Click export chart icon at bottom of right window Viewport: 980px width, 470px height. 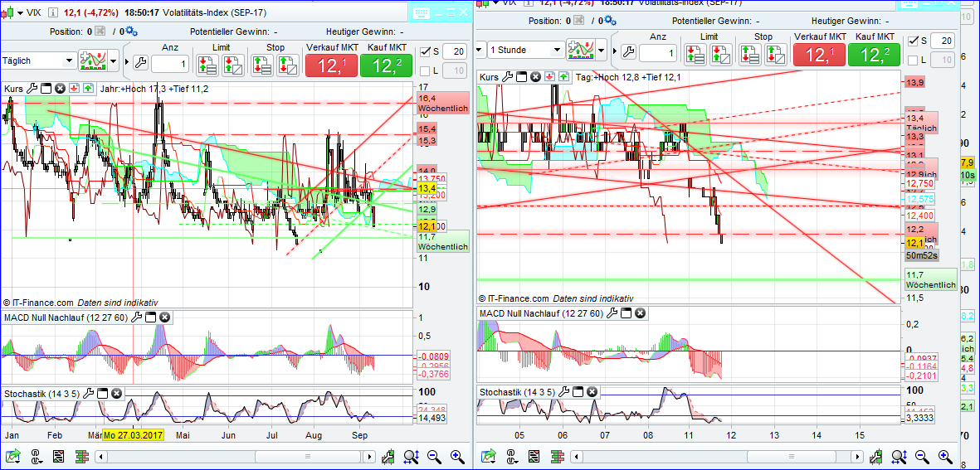(489, 456)
